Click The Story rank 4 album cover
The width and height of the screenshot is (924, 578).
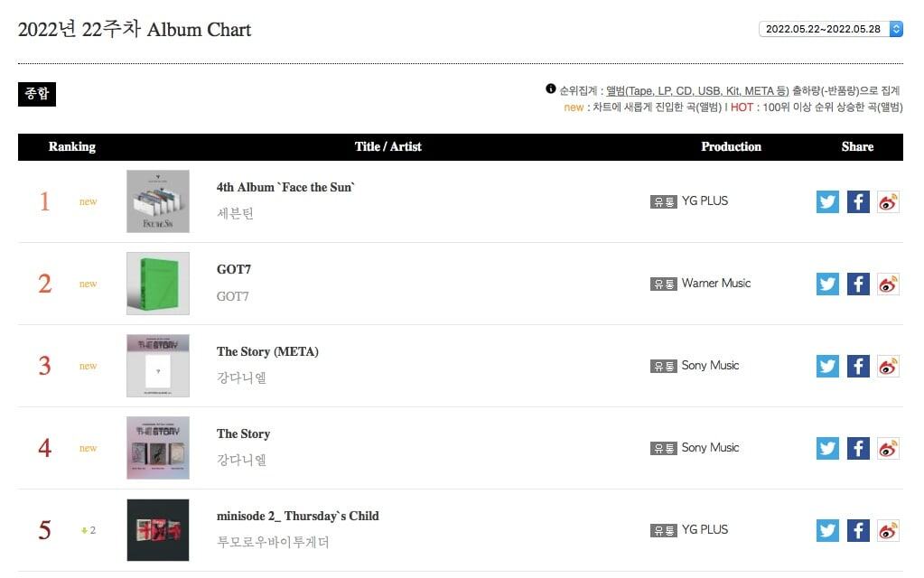(x=158, y=448)
